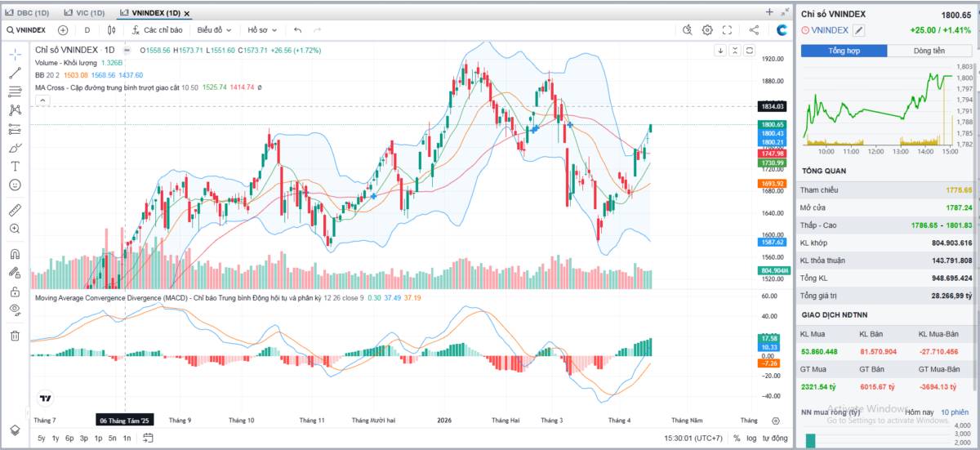This screenshot has width=980, height=450.
Task: Click the share chart icon
Action: pos(754,30)
